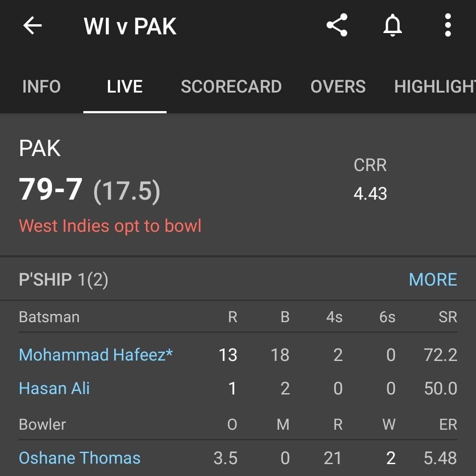Tap the notification bell icon
This screenshot has height=476, width=476.
click(x=393, y=25)
